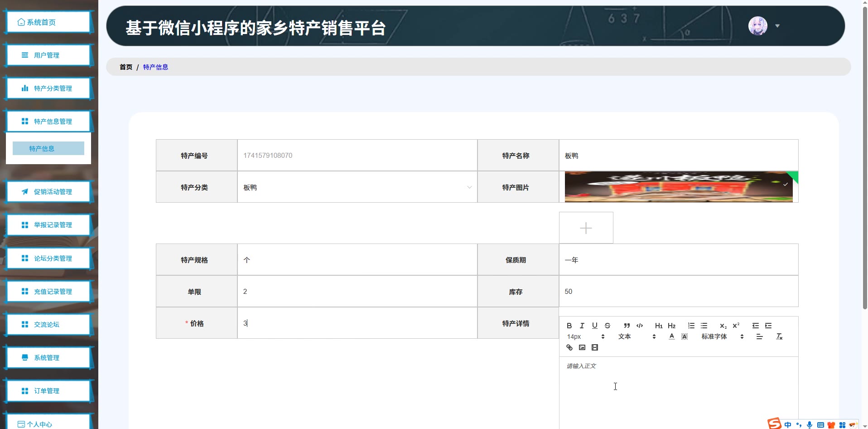Open the Sogou toolbox grid icon
868x429 pixels.
point(842,425)
